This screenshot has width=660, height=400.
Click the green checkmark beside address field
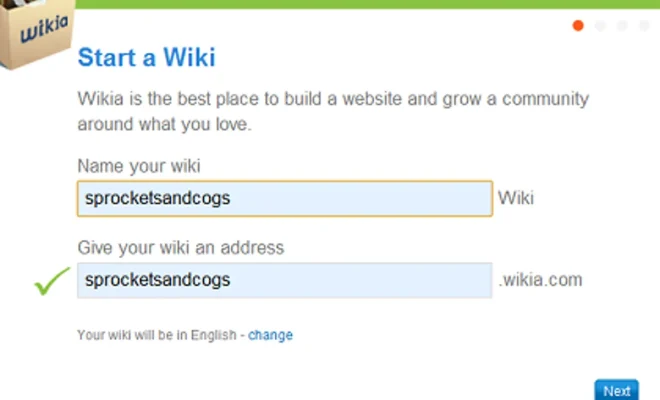click(52, 281)
